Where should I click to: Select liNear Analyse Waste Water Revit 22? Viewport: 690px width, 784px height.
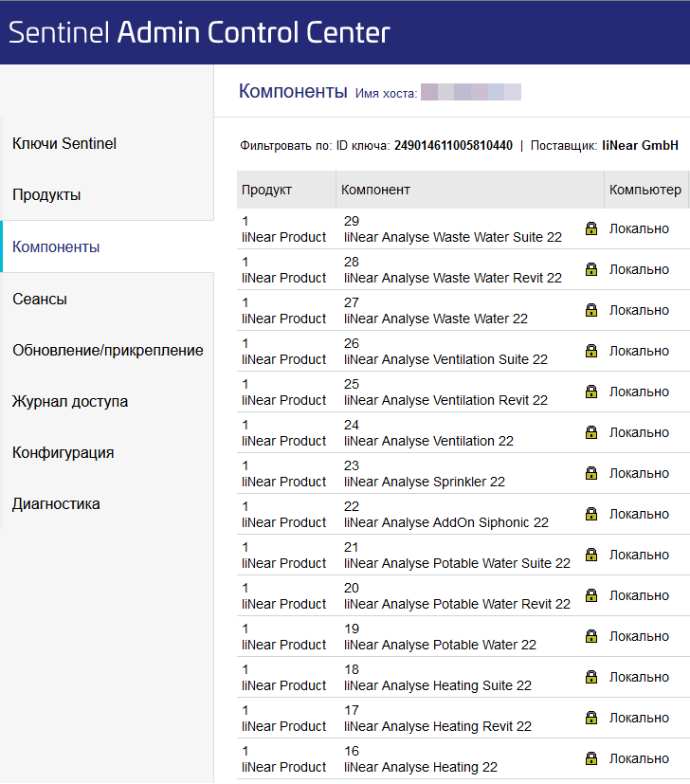pyautogui.click(x=453, y=278)
